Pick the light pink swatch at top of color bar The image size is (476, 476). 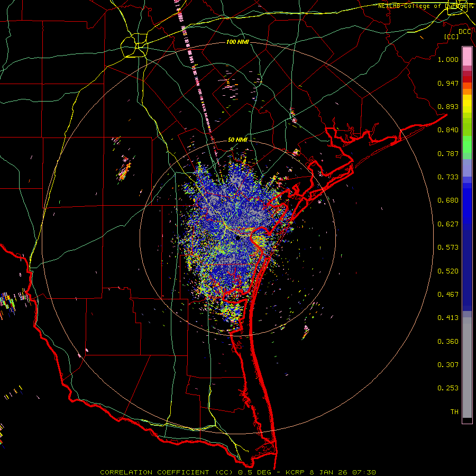click(x=467, y=57)
